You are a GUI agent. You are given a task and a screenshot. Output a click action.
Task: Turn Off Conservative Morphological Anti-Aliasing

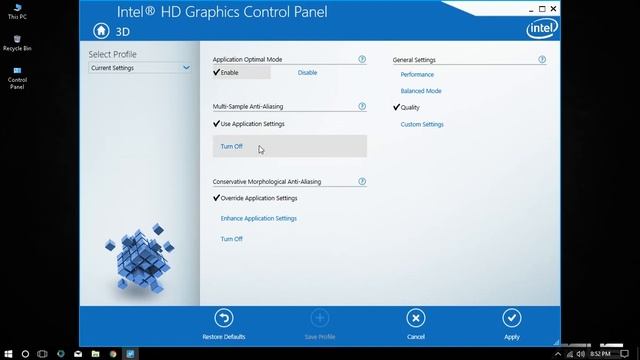(x=231, y=239)
